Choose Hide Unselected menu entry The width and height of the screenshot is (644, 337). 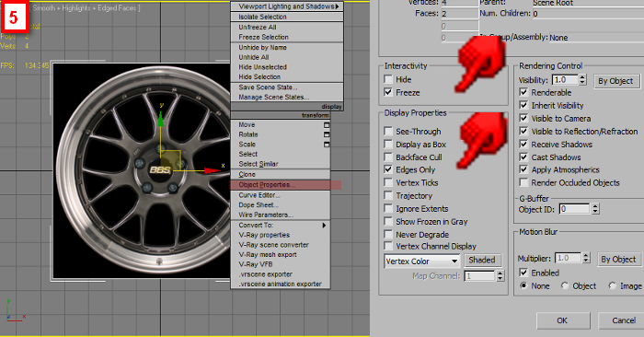coord(287,67)
